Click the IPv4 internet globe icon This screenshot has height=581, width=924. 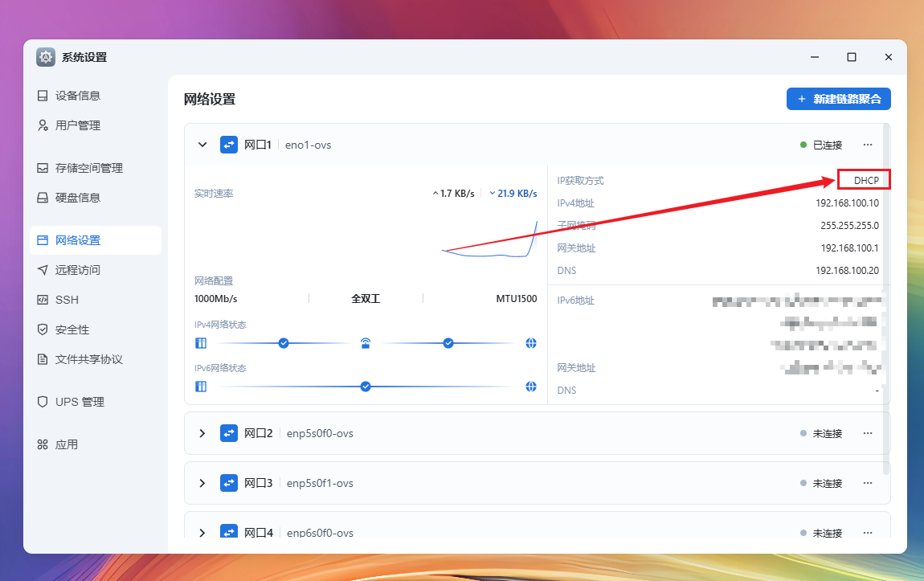tap(531, 343)
